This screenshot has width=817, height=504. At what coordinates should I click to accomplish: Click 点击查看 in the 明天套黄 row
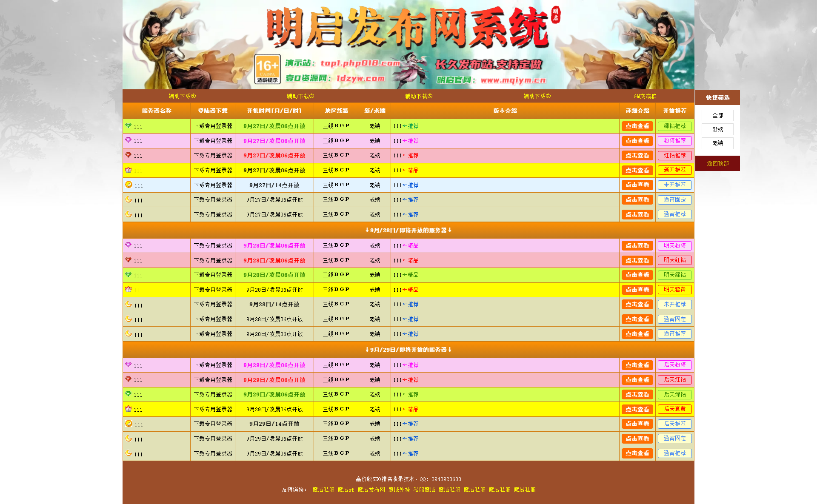pyautogui.click(x=637, y=290)
